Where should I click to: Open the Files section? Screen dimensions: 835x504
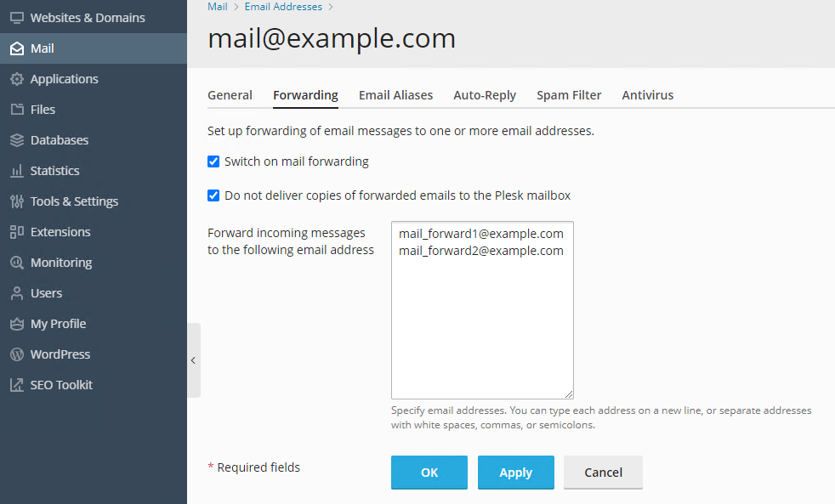45,109
